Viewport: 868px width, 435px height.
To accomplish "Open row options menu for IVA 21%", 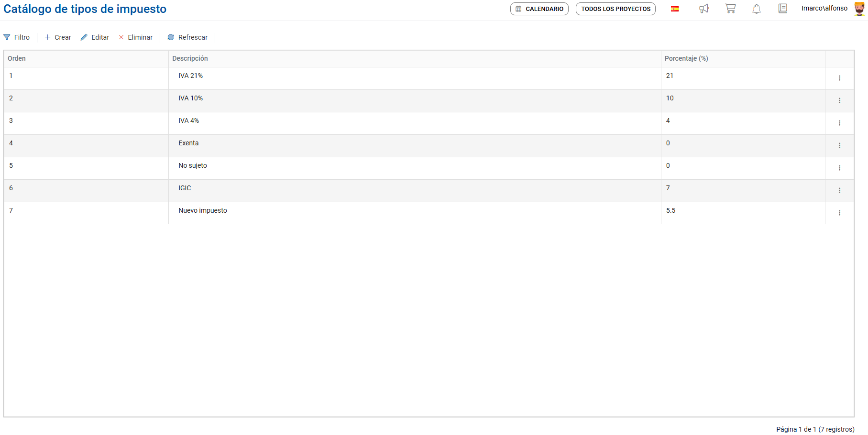I will pyautogui.click(x=839, y=78).
